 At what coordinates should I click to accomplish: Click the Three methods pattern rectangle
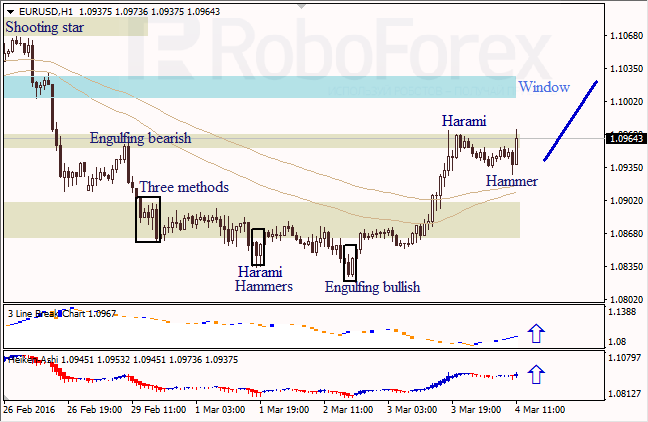148,219
